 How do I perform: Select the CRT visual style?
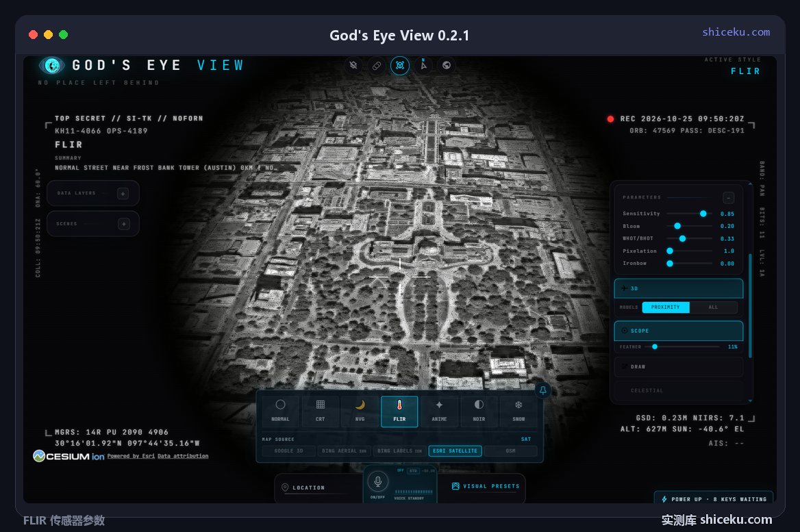pyautogui.click(x=320, y=411)
